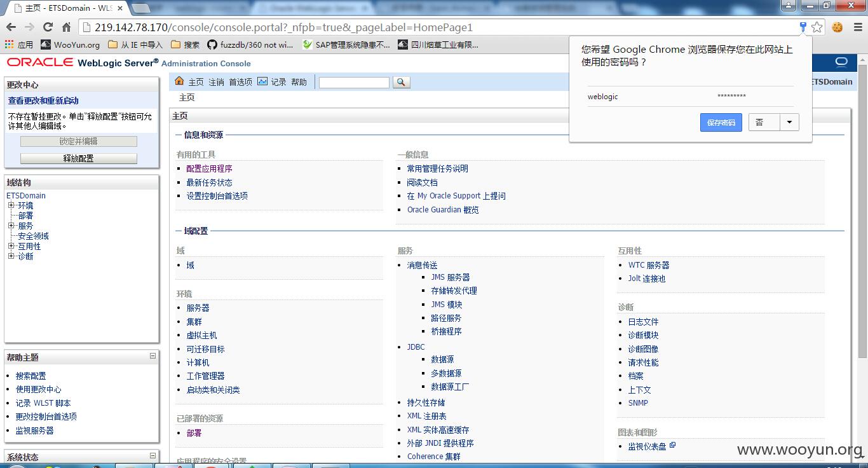This screenshot has width=868, height=468.
Task: Click the 锁定并编辑 button
Action: (79, 141)
